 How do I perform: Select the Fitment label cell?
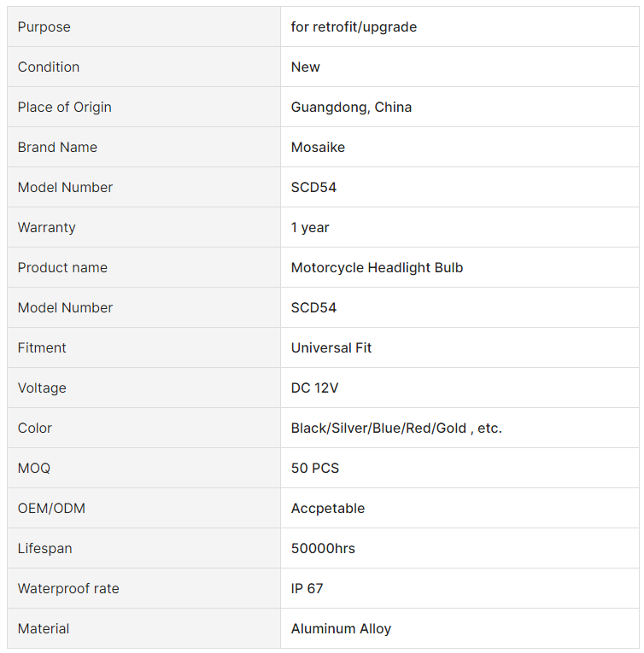[x=143, y=347]
